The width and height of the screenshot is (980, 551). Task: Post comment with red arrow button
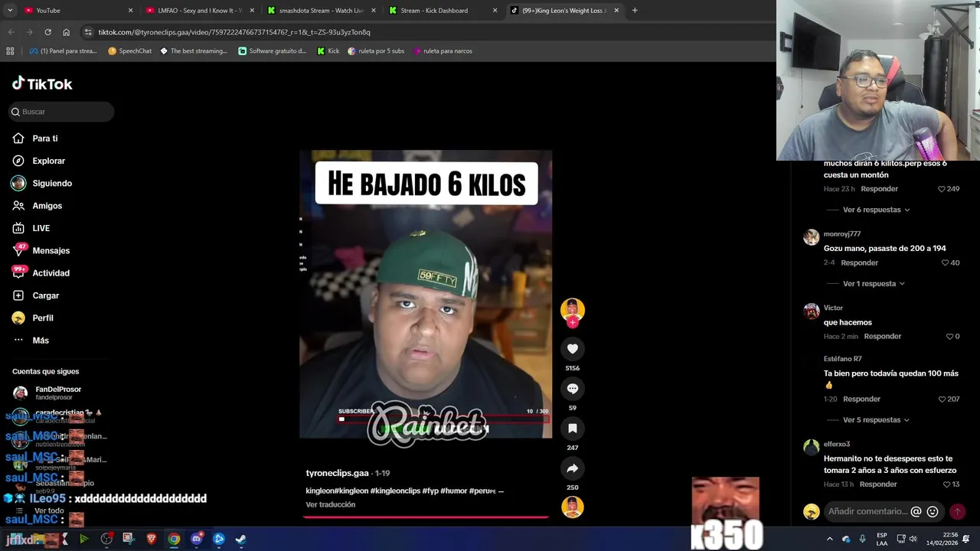tap(957, 511)
